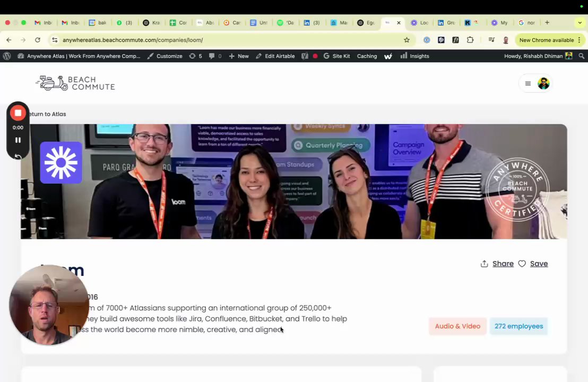Image resolution: width=588 pixels, height=382 pixels.
Task: Close the current active tab
Action: click(x=399, y=22)
